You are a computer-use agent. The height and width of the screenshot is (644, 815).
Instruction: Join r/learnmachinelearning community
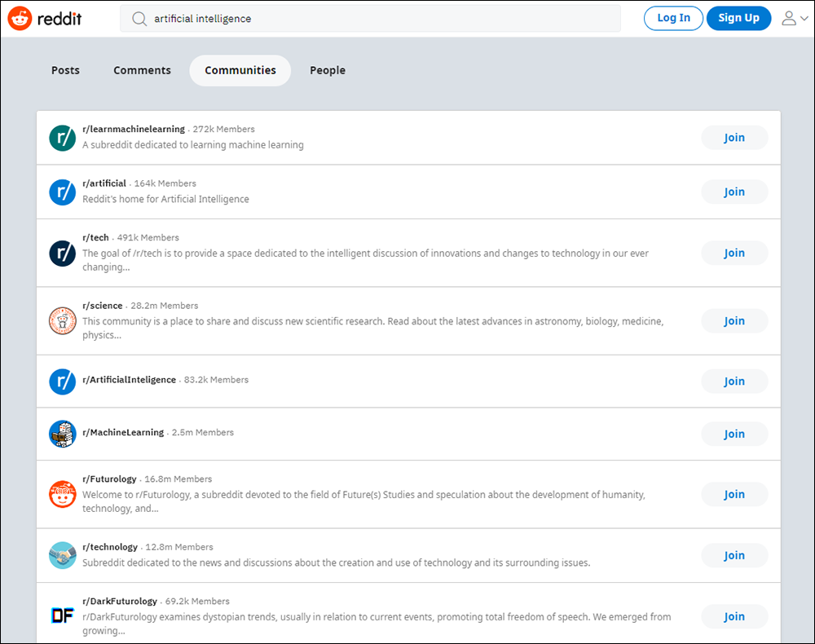click(x=734, y=138)
